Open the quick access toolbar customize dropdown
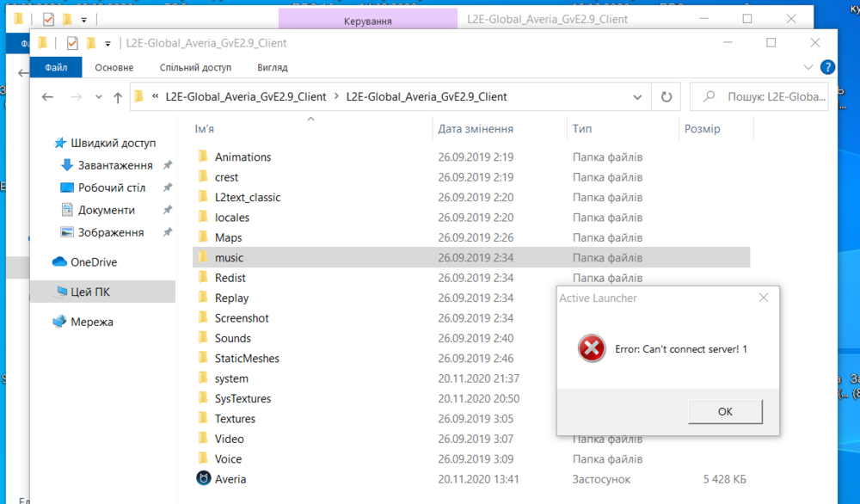860x504 pixels. (x=106, y=43)
